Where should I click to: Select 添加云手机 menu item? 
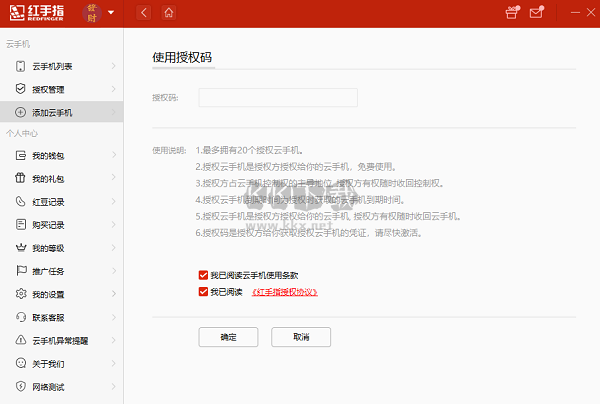(52, 112)
